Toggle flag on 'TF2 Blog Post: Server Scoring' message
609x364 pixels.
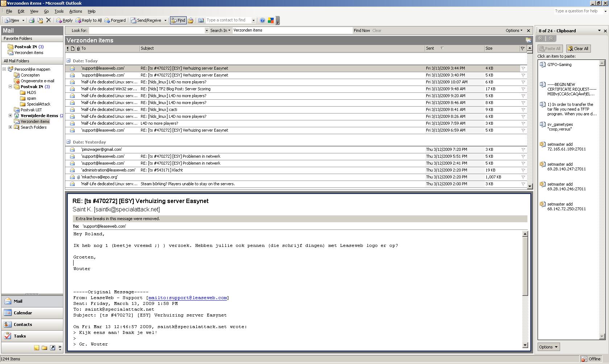[x=523, y=89]
